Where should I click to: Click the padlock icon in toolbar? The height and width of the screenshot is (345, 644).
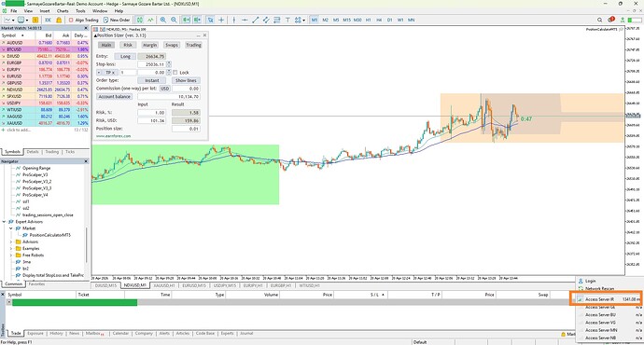coord(59,20)
